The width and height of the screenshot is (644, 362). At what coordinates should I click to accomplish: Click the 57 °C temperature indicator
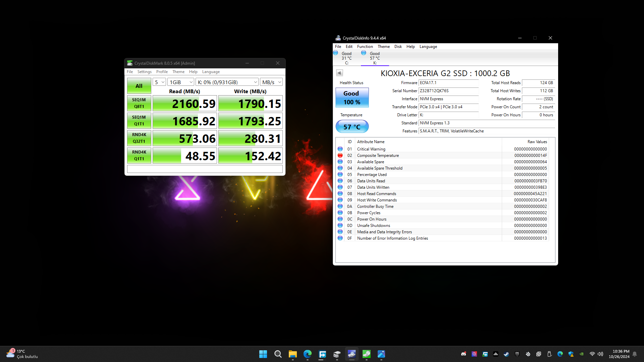(352, 127)
